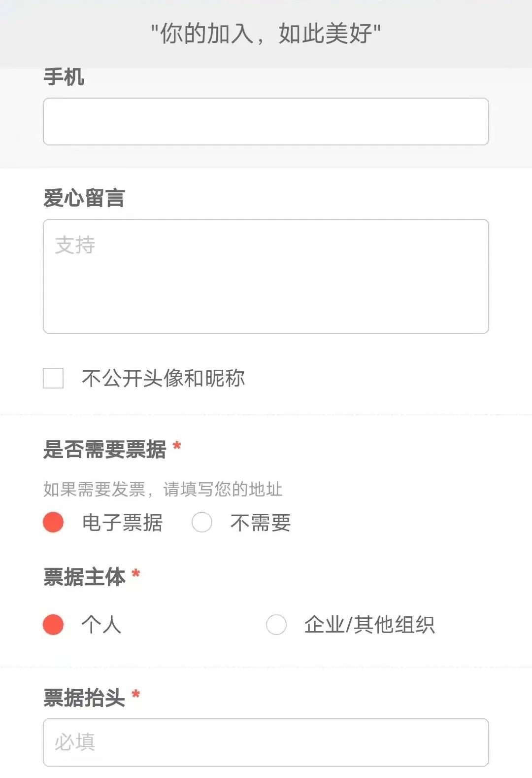Screen dimensions: 532x778
Task: Click the 手机 field heading
Action: [64, 77]
